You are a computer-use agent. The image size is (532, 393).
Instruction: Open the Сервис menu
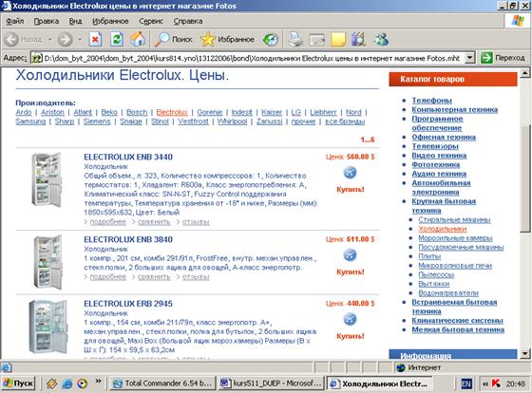click(151, 21)
